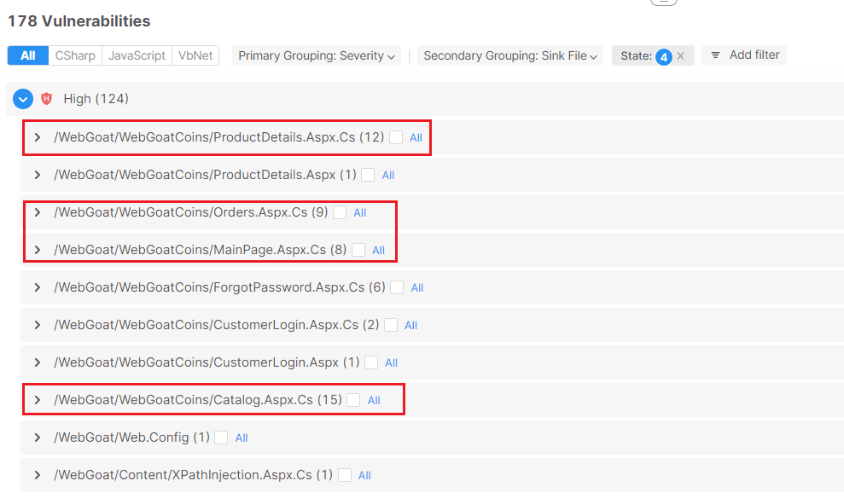The height and width of the screenshot is (504, 844).
Task: Check the CustomerLogin.Aspx (1) checkbox
Action: [x=371, y=362]
